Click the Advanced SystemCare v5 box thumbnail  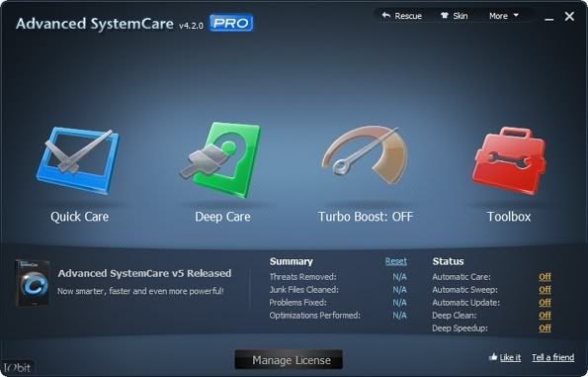click(x=33, y=284)
